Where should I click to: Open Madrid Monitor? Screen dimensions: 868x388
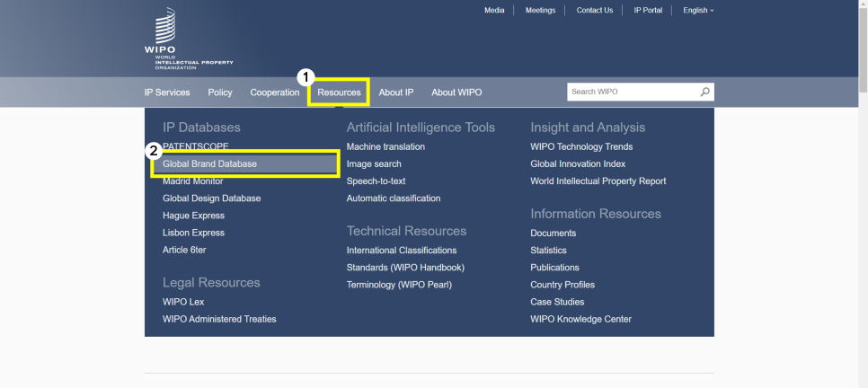pos(192,181)
